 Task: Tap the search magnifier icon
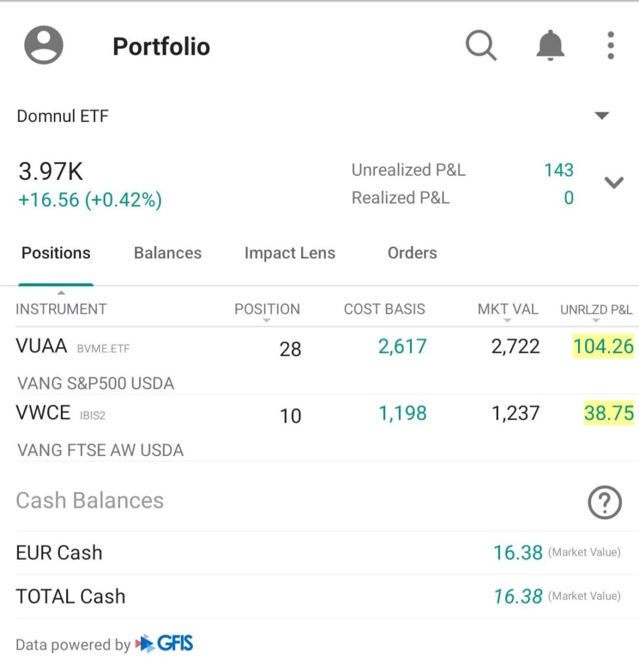(x=481, y=46)
